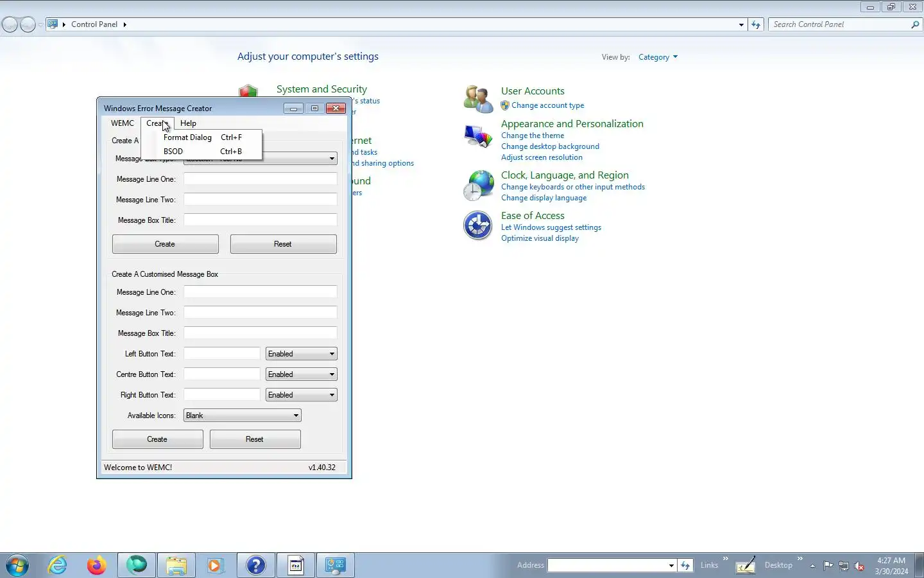Click the v1.40.32 version label
The height and width of the screenshot is (578, 924).
click(x=322, y=468)
